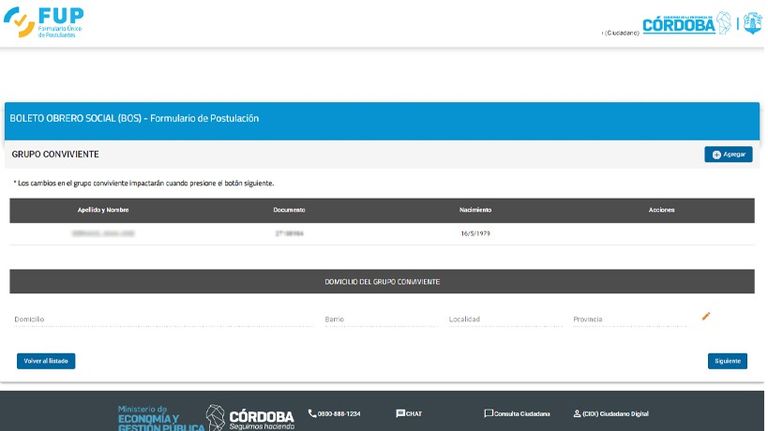This screenshot has height=431, width=768.
Task: Click the Domicilio field
Action: pyautogui.click(x=163, y=319)
